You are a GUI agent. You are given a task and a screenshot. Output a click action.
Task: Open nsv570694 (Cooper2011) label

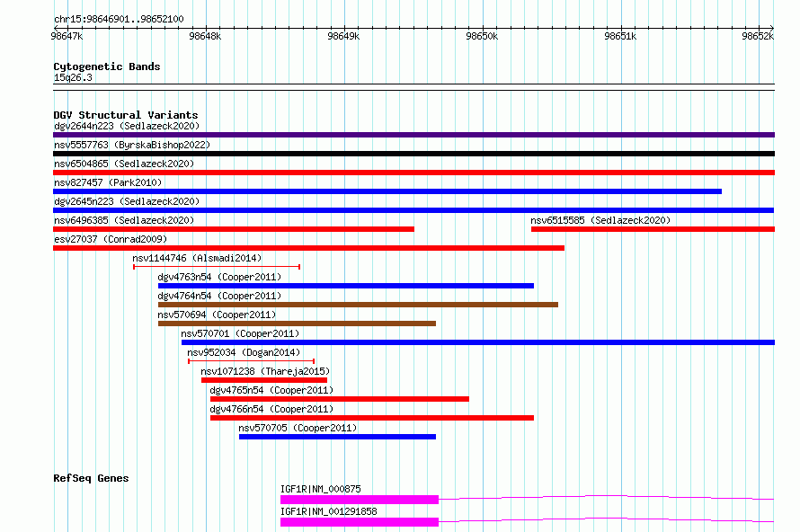217,315
